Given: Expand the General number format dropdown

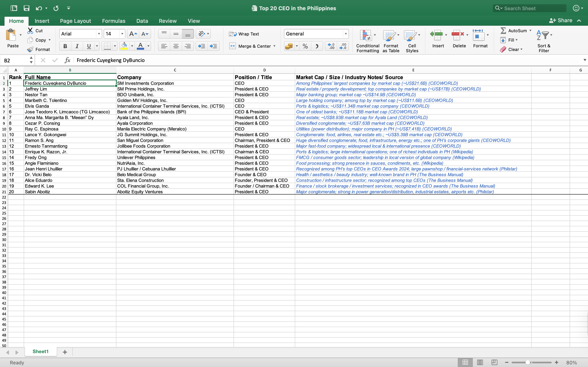Looking at the screenshot, I should pyautogui.click(x=345, y=34).
